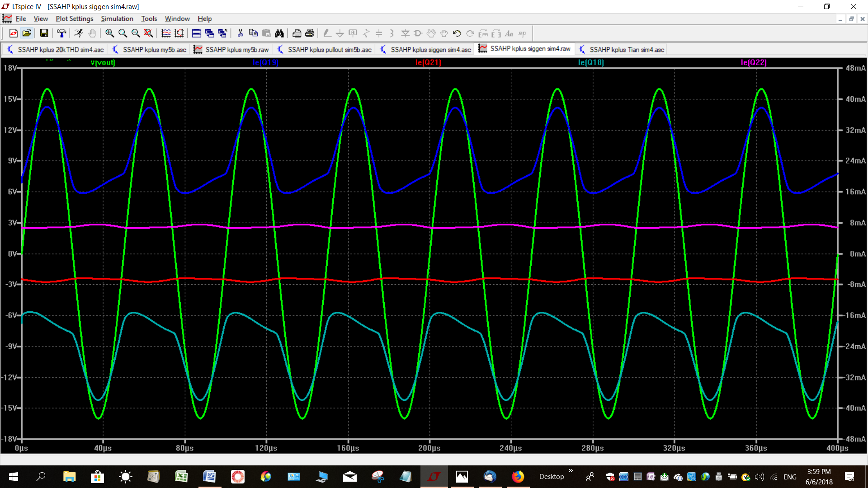This screenshot has height=488, width=868.
Task: Click the Autorange waveform icon
Action: [x=166, y=33]
